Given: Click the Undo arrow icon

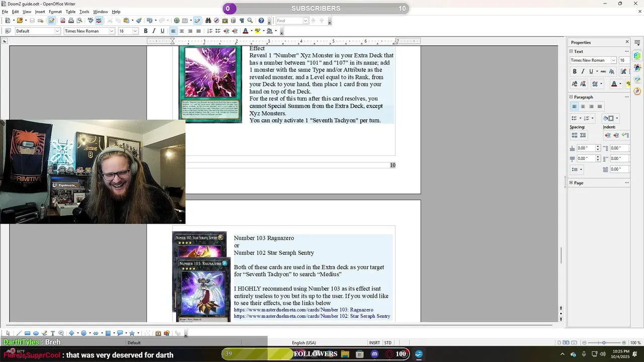Looking at the screenshot, I should click(x=149, y=21).
